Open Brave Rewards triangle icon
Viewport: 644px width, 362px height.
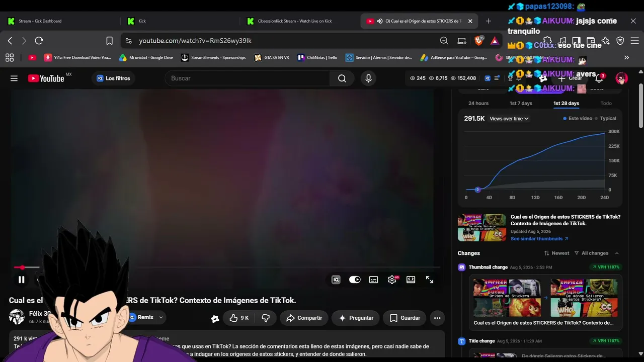point(495,41)
